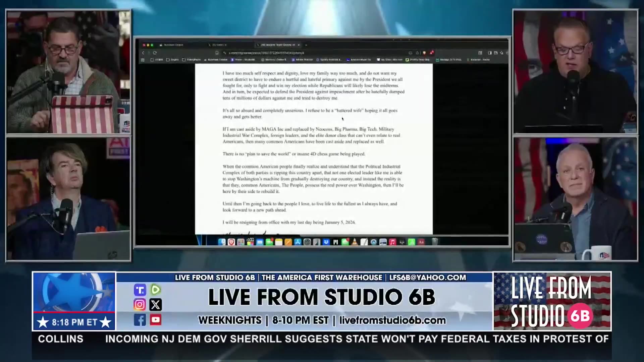Click the Truth Social icon in banner
Screen dimensions: 644x362
tap(140, 290)
